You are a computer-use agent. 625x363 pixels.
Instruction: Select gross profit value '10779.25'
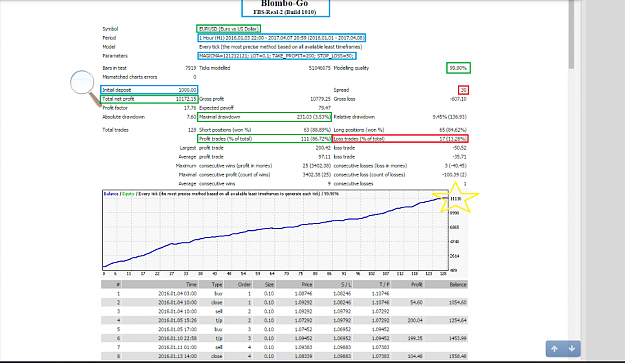click(320, 99)
